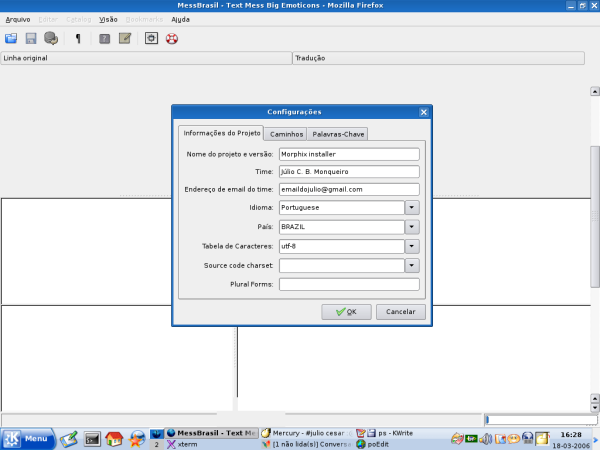The image size is (600, 450).
Task: Click the first system tray icon left of the flag
Action: [457, 439]
